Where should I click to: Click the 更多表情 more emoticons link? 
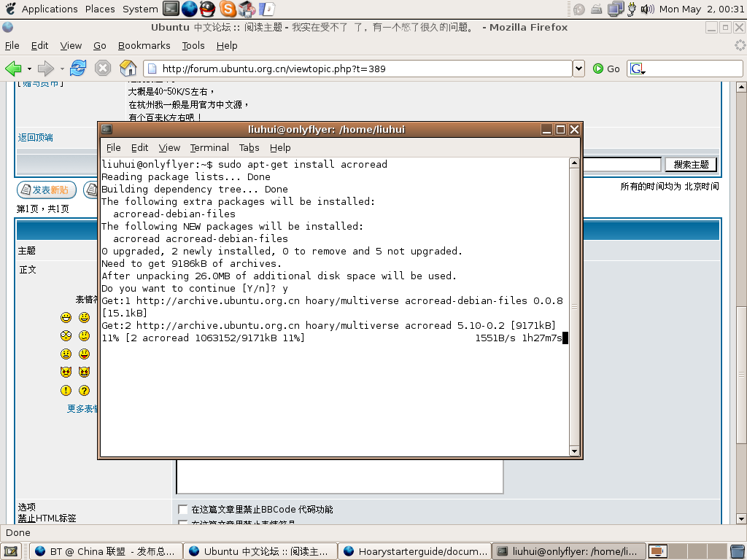point(82,408)
